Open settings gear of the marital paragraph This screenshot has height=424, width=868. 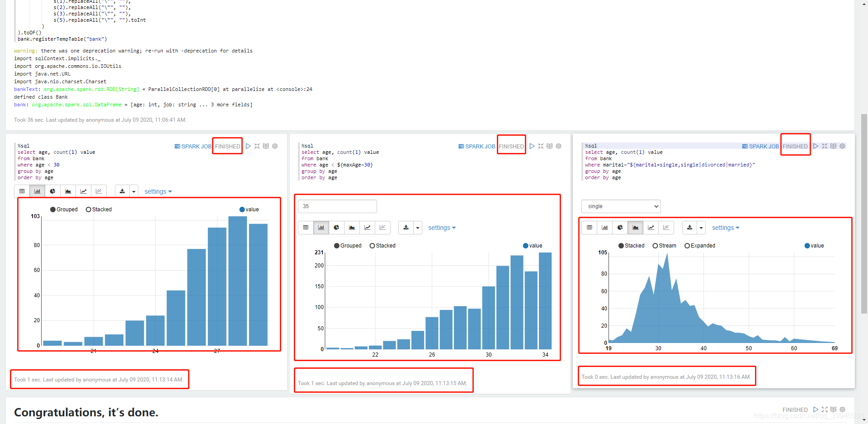(842, 146)
